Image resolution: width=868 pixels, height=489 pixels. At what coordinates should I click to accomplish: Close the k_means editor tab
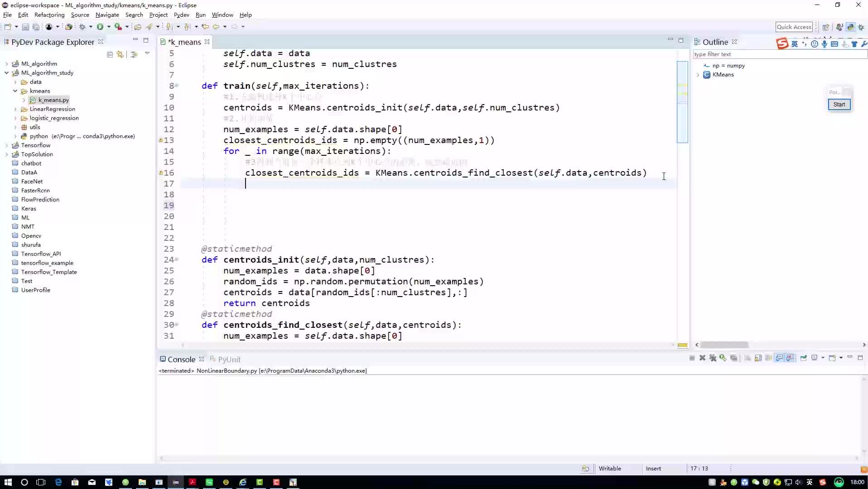207,42
